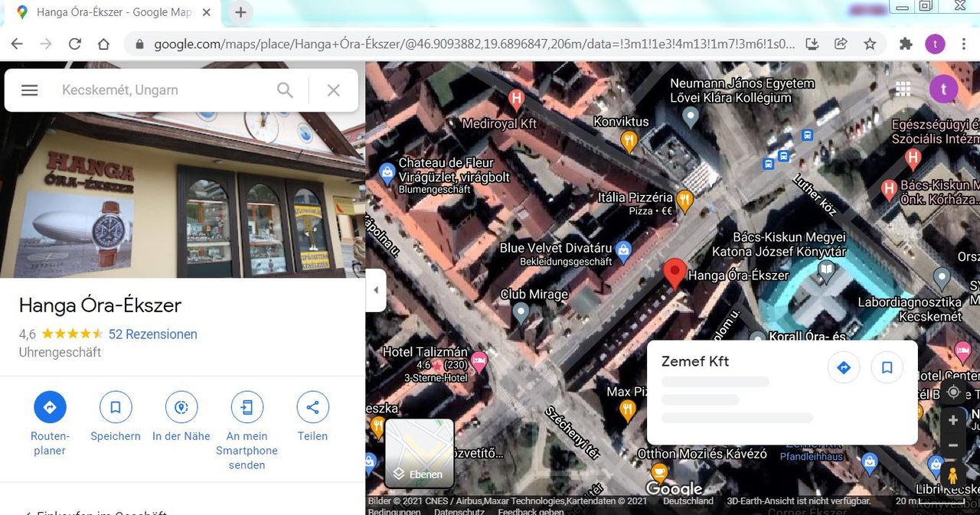Viewport: 980px width, 515px height.
Task: Open the Ebenen map layers switcher
Action: pyautogui.click(x=419, y=453)
